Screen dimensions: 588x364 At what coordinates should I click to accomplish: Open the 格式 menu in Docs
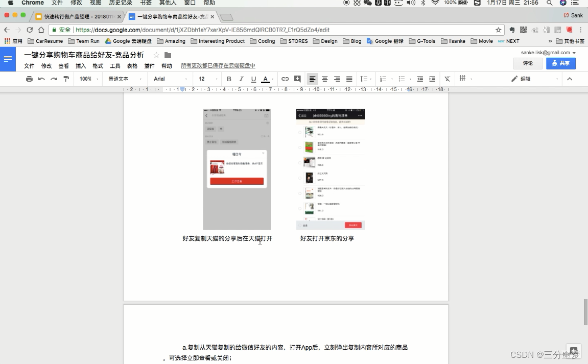pos(98,66)
